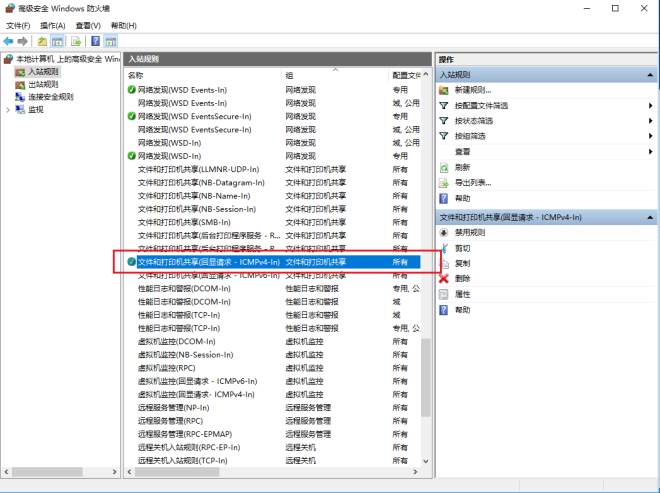Select rule 文件和打印机共享(NB-Session-In)
This screenshot has width=660, height=493.
(273, 209)
